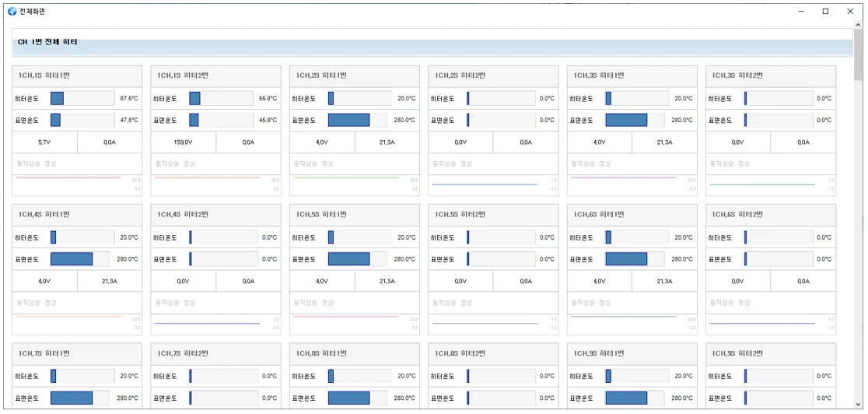Click the 55.8°C heater temperature value
868x414 pixels.
pyautogui.click(x=268, y=99)
